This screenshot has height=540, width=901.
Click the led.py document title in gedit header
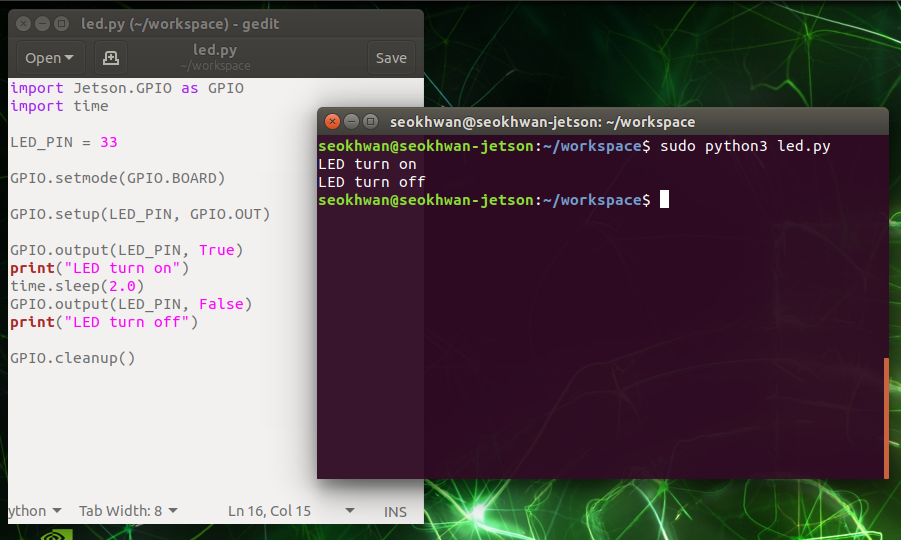(x=215, y=50)
